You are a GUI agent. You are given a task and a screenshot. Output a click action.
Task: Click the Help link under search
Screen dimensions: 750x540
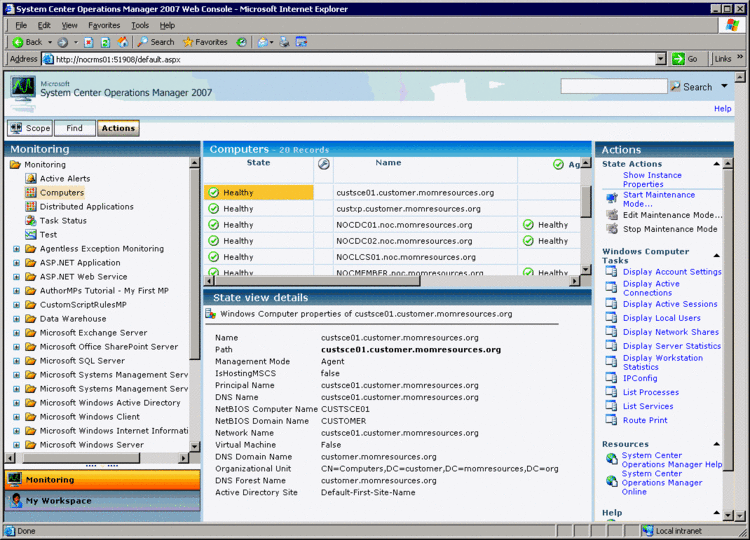coord(722,109)
